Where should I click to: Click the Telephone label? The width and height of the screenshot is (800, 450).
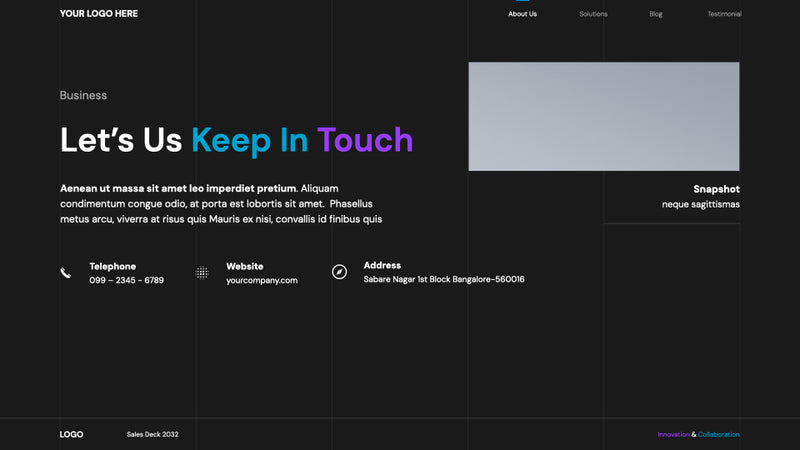(x=113, y=266)
